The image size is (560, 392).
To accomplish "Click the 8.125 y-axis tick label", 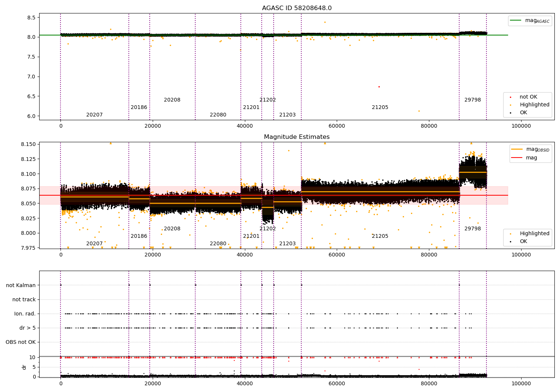I will (x=28, y=159).
